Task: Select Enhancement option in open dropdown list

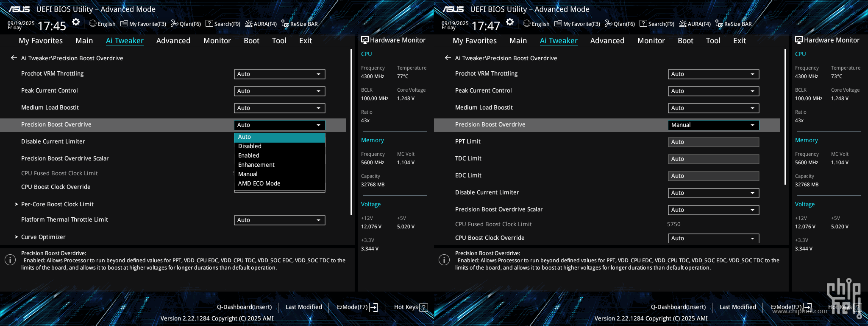Action: pos(280,165)
